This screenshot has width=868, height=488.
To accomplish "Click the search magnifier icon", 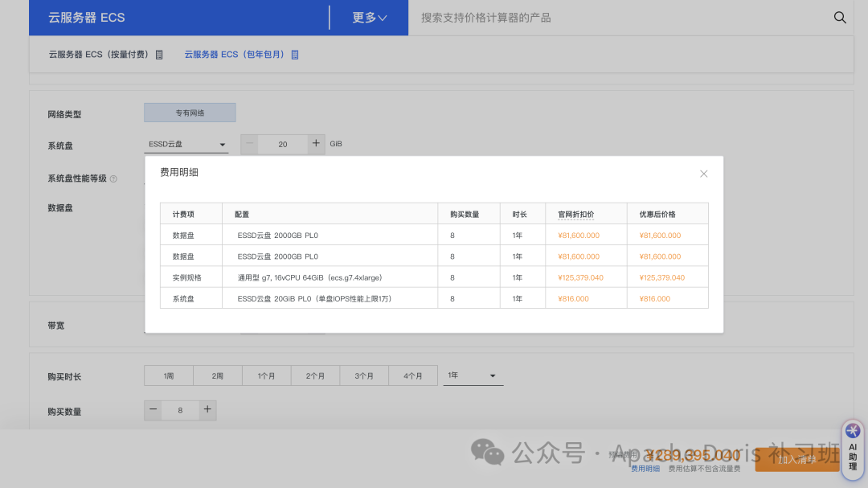I will click(x=840, y=18).
